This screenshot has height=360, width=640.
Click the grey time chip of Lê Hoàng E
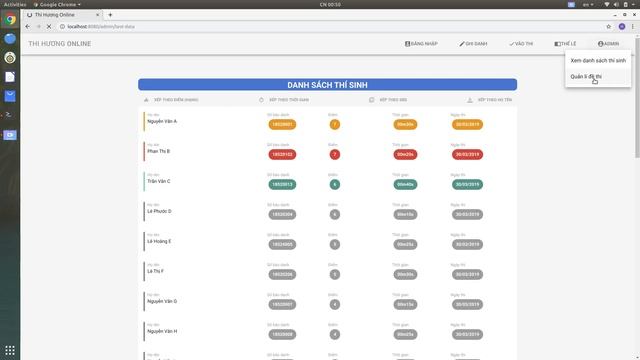pyautogui.click(x=405, y=244)
